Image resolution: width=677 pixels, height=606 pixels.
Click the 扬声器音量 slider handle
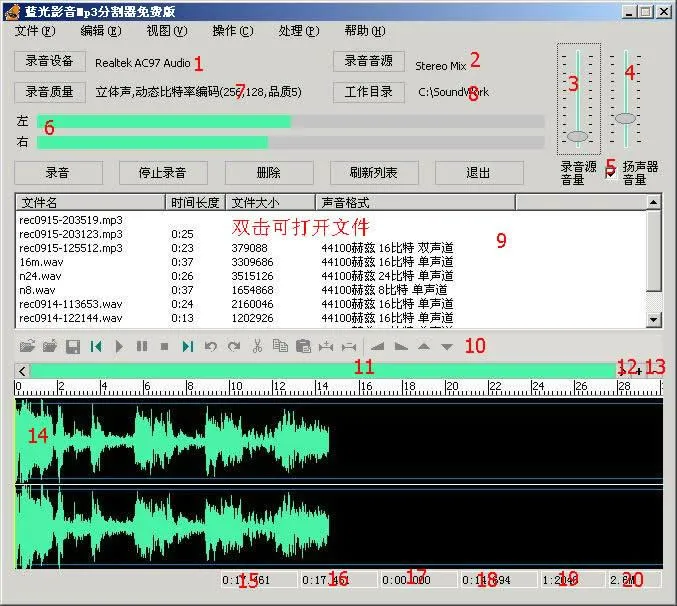coord(625,118)
